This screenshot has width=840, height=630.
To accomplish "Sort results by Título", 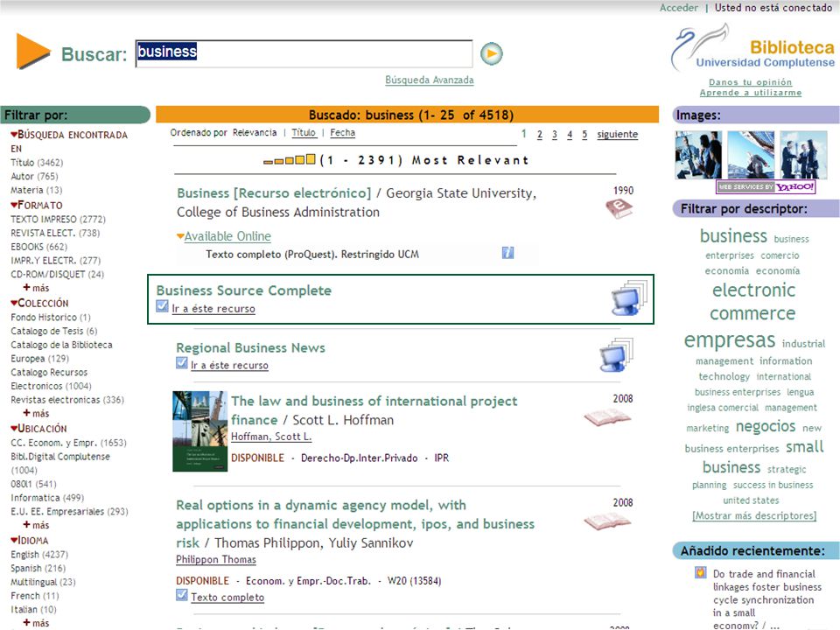I will [x=304, y=132].
